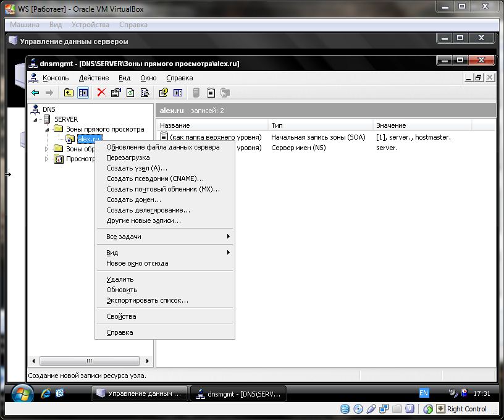504x420 pixels.
Task: Choose Справка in the context menu
Action: pyautogui.click(x=165, y=332)
